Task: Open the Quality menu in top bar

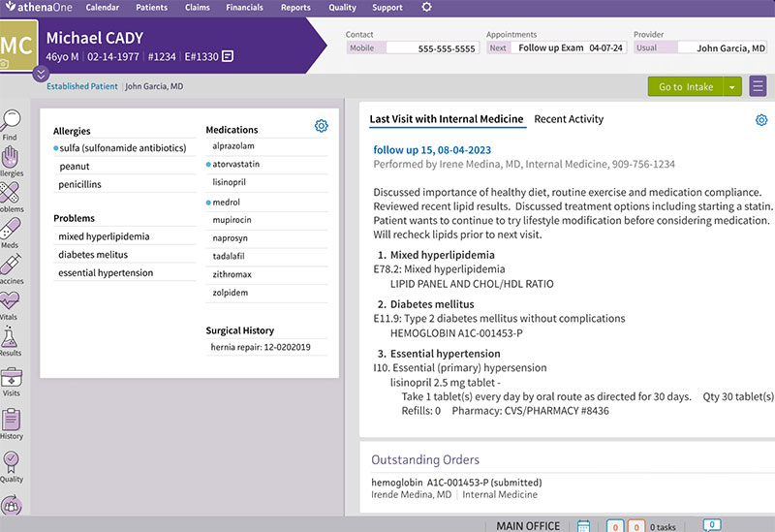Action: pos(342,8)
